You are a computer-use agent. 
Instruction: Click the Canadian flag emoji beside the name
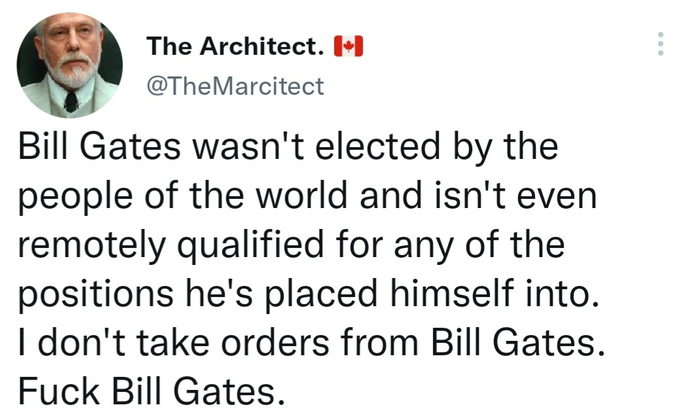[348, 45]
